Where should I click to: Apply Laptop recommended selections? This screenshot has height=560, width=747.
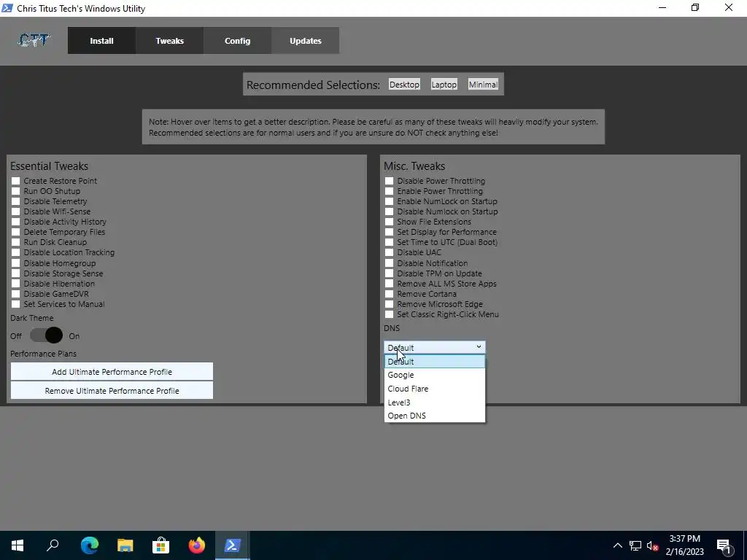point(444,85)
